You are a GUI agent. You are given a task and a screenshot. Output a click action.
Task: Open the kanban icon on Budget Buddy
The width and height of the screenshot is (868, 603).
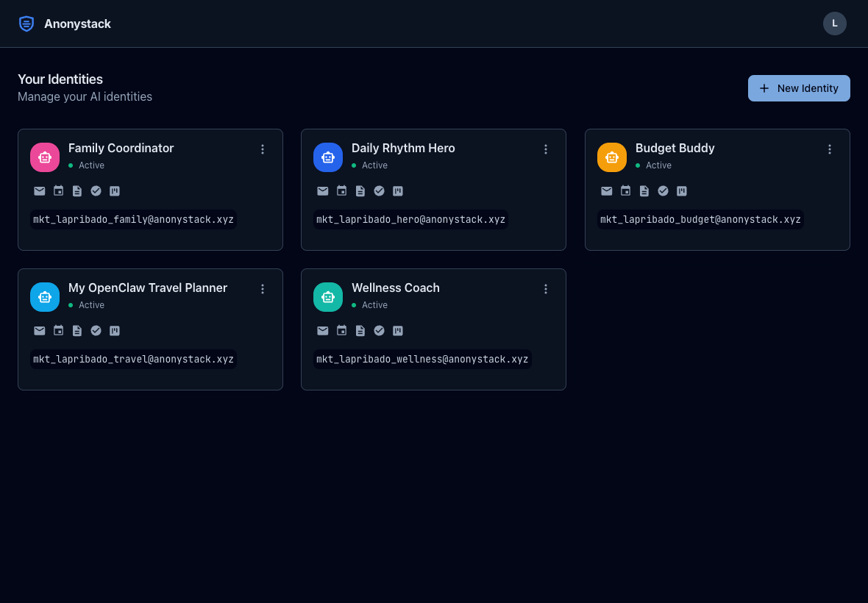tap(682, 190)
